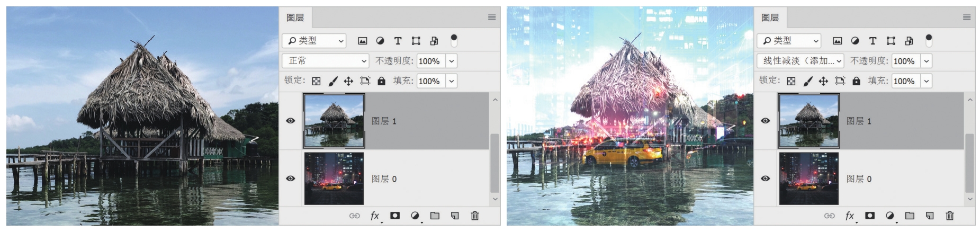Open opacity slider arrow in right panel

pyautogui.click(x=927, y=61)
